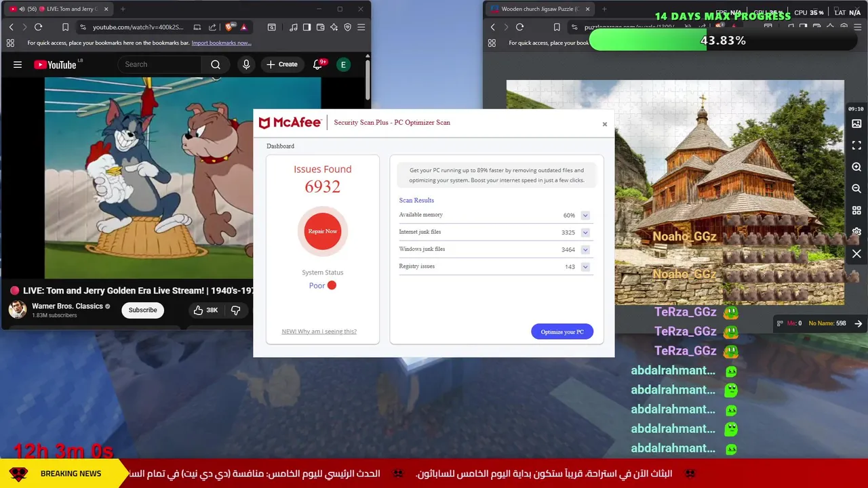Open Brave Wallet icon in YouTube window

pyautogui.click(x=320, y=27)
